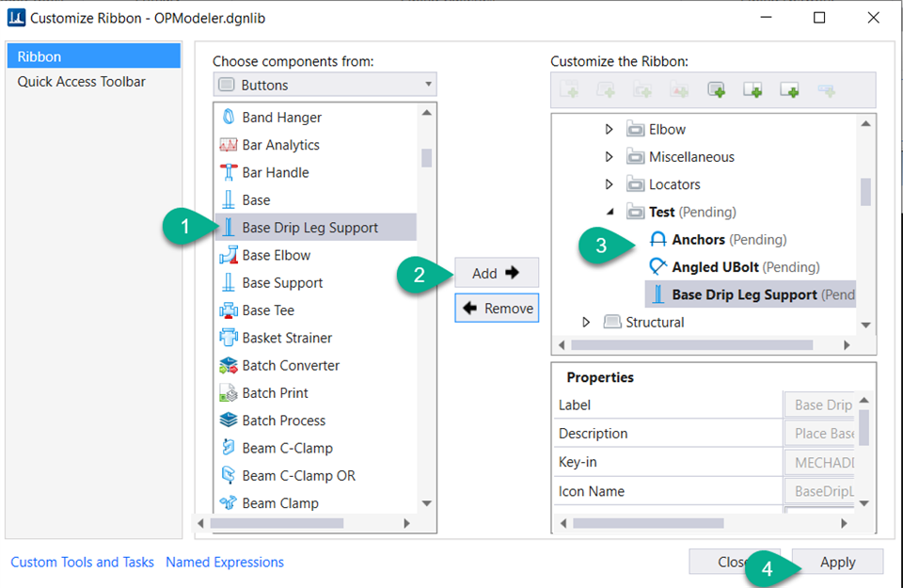Click the Add button
Viewport: 903px width, 588px height.
click(x=497, y=273)
